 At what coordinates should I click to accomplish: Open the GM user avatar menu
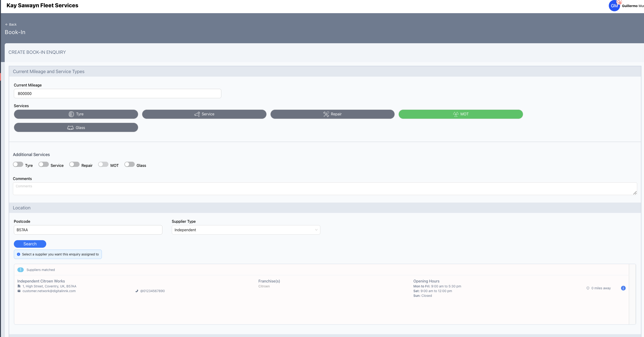tap(614, 6)
